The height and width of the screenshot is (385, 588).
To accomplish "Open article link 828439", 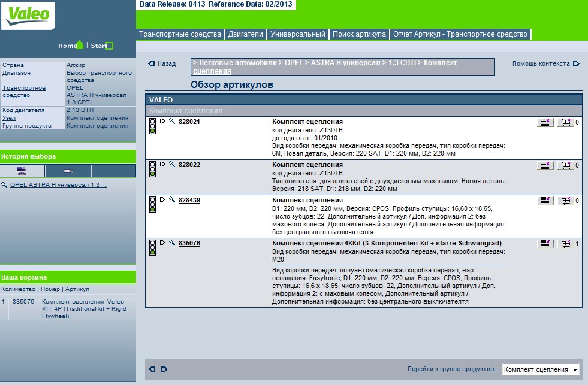I will (x=189, y=200).
